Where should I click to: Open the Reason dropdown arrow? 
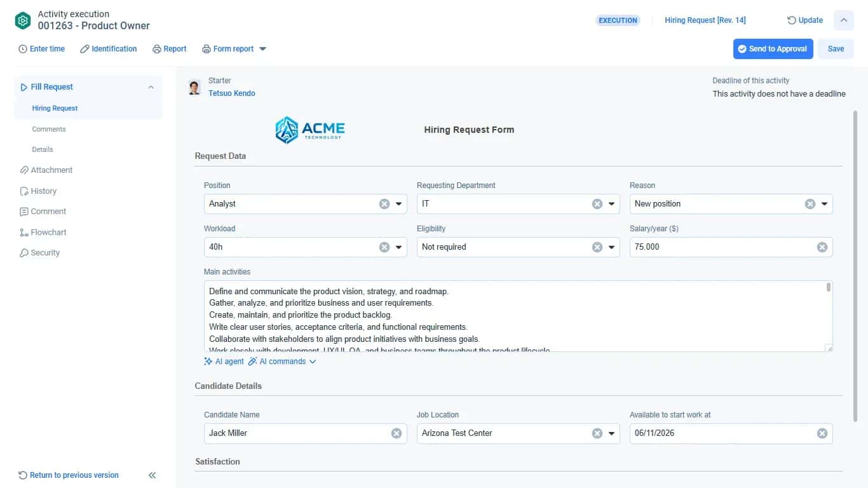point(824,204)
